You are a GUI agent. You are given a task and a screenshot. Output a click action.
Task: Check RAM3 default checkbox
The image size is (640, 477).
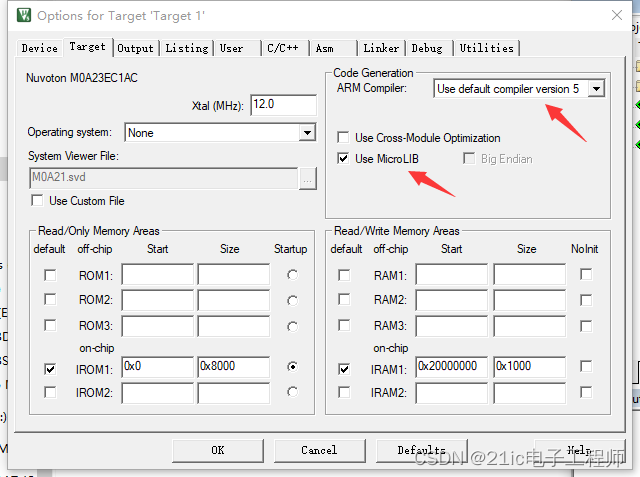click(344, 325)
